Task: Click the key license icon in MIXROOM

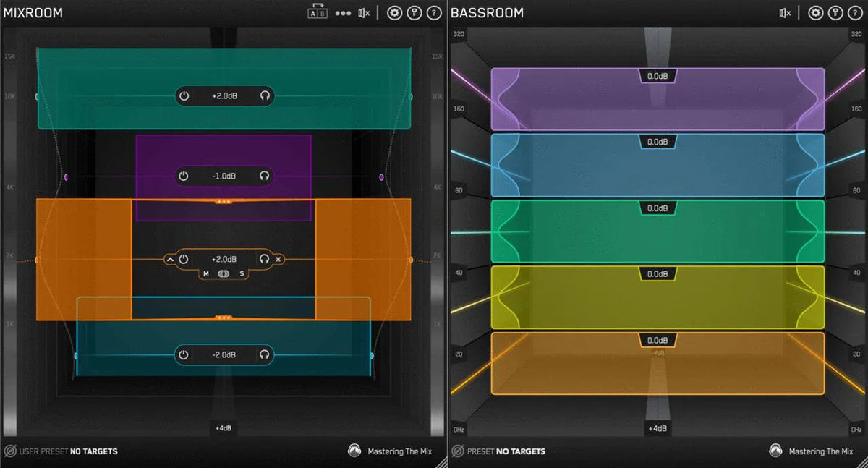Action: (415, 12)
